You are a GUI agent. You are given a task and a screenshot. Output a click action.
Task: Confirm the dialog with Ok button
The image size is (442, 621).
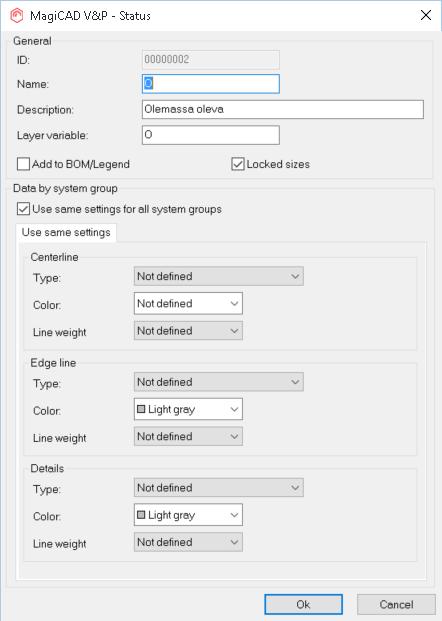tap(303, 604)
